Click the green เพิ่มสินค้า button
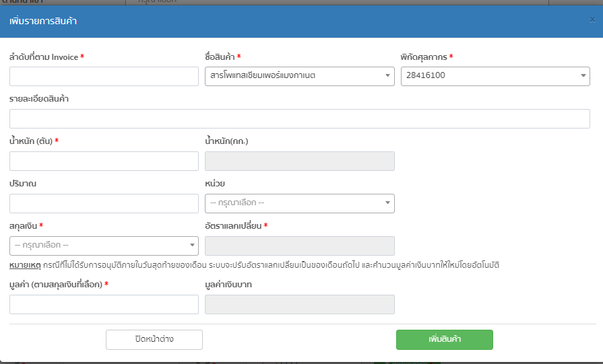The width and height of the screenshot is (603, 364). pos(445,339)
